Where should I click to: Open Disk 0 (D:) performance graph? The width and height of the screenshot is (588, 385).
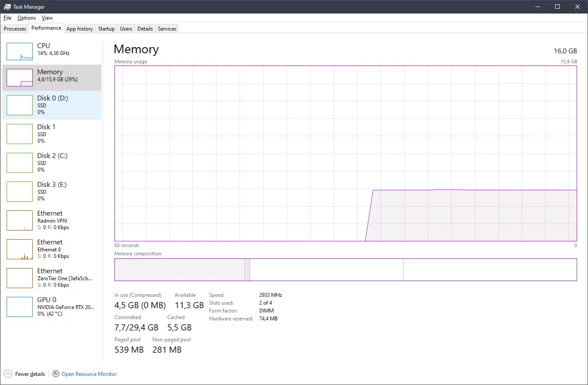(52, 105)
